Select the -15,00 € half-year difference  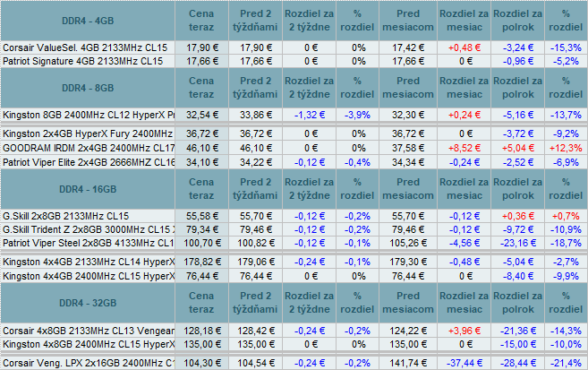tap(518, 345)
